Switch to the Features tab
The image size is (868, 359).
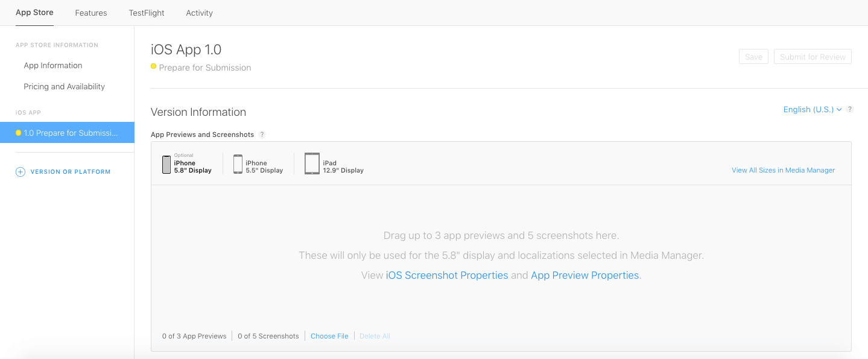coord(91,13)
